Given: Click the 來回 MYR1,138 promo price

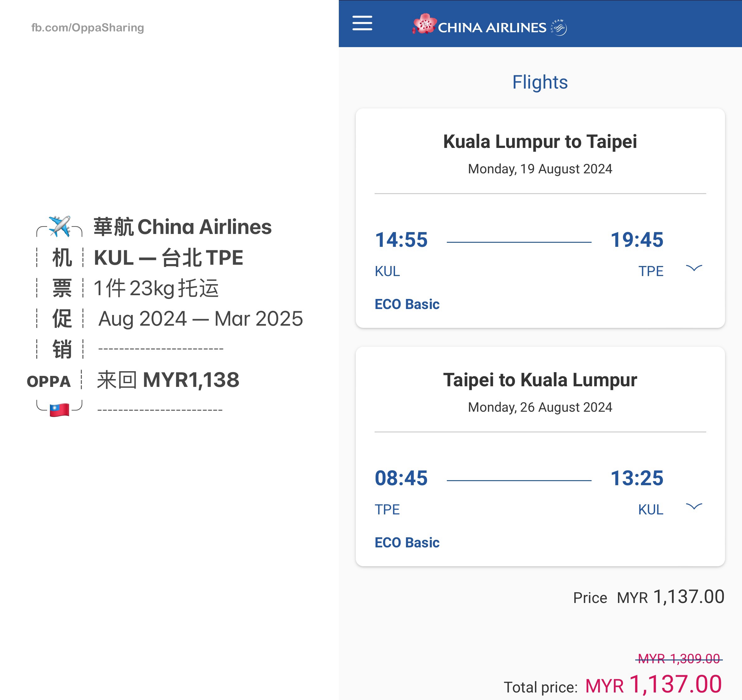Looking at the screenshot, I should click(168, 380).
